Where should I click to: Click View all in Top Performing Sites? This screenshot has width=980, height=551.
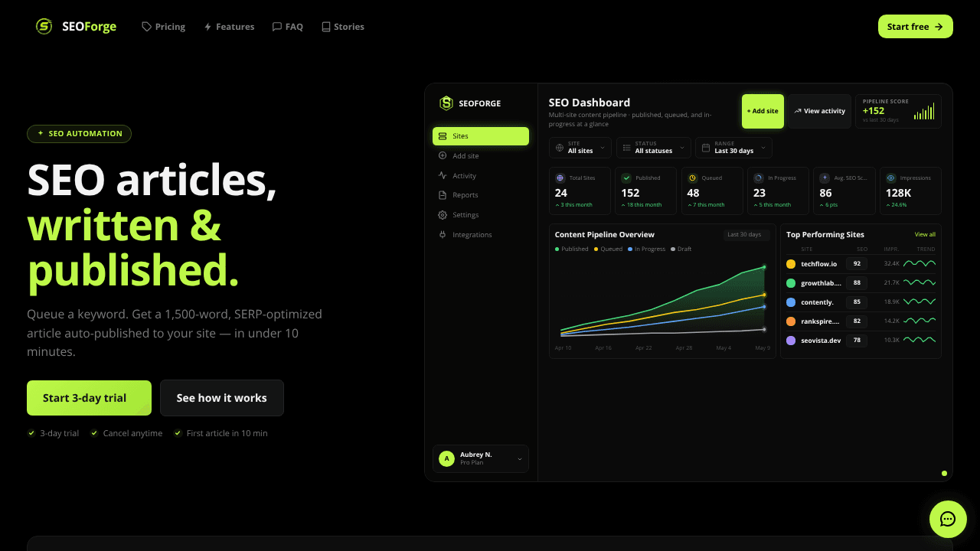[x=925, y=235]
